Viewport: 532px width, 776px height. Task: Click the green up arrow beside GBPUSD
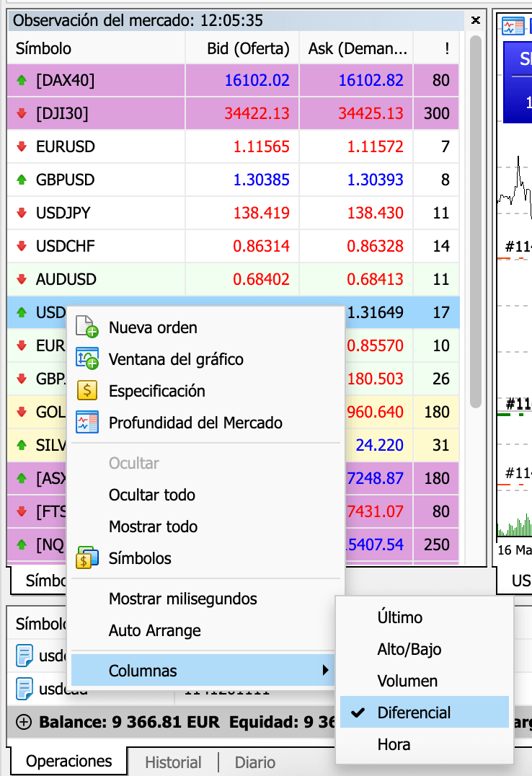[22, 180]
